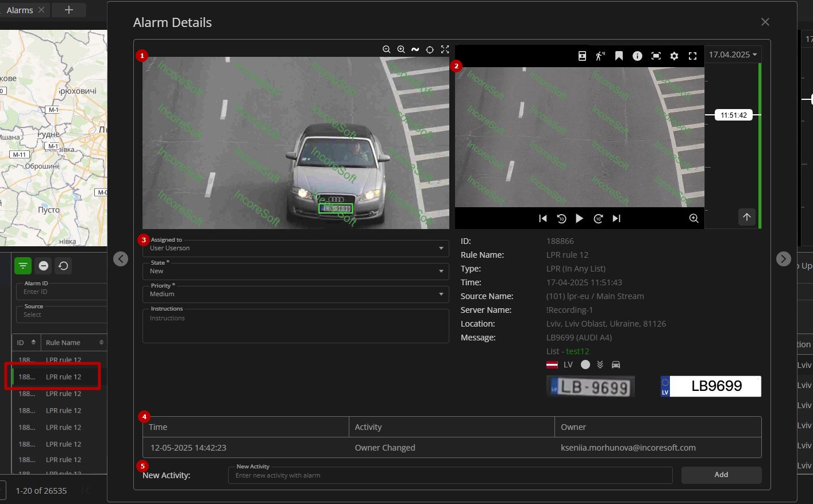Screen dimensions: 813x504
Task: Open the State dropdown showing New
Action: click(296, 271)
